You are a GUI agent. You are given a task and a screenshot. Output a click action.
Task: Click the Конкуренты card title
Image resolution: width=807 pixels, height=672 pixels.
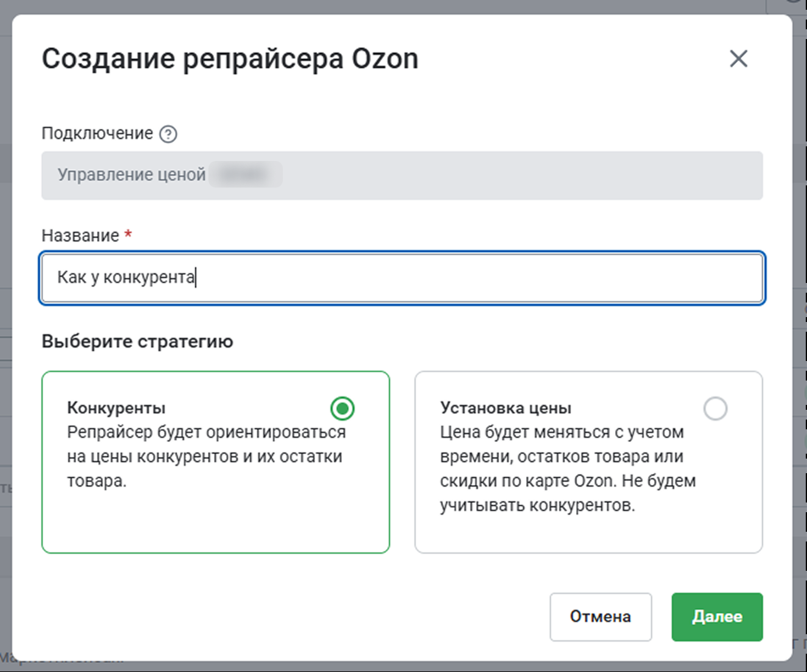click(x=116, y=407)
